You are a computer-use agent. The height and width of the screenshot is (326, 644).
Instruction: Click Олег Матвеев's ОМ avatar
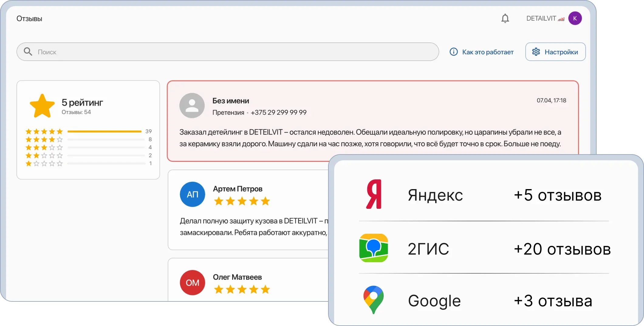point(192,282)
